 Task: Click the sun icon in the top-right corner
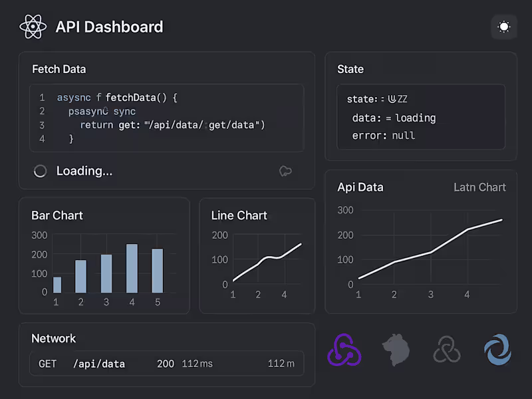[x=503, y=27]
